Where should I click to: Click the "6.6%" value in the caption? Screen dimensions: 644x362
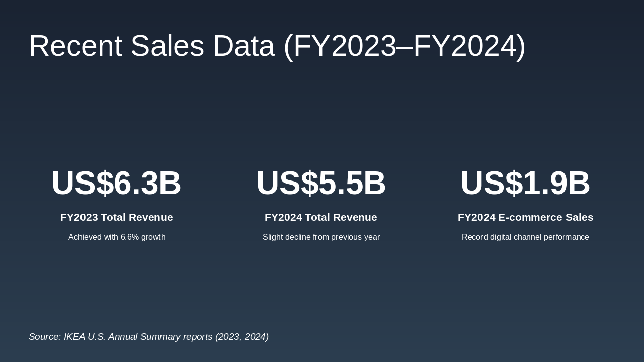click(130, 237)
